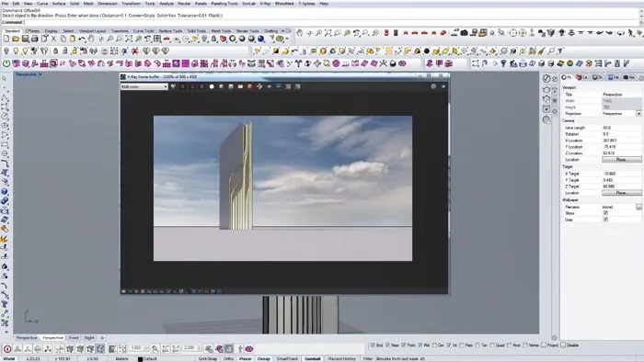Toggle the Near osnap checkbox
This screenshot has width=644, height=362.
387,345
